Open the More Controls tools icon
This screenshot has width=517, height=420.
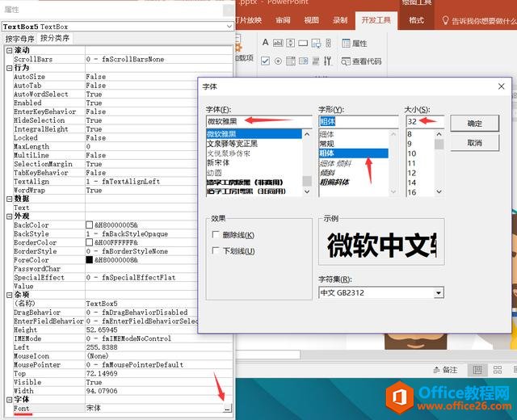coord(327,61)
